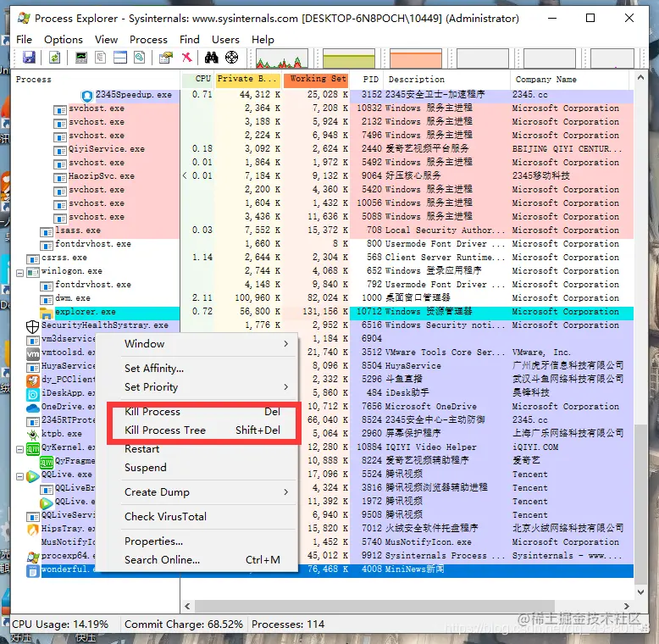659x644 pixels.
Task: Choose Kill Process in context menu
Action: (x=203, y=412)
